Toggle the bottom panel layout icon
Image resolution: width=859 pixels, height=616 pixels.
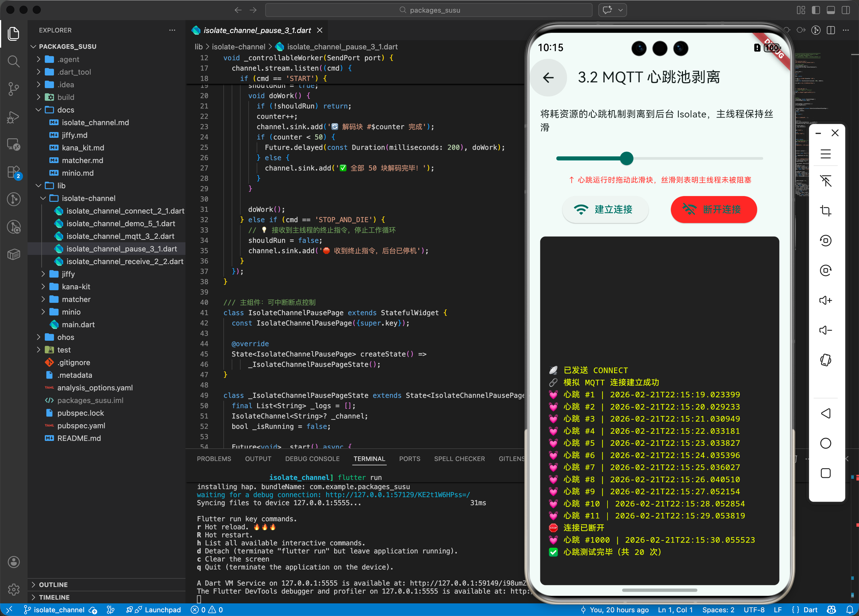(x=831, y=10)
